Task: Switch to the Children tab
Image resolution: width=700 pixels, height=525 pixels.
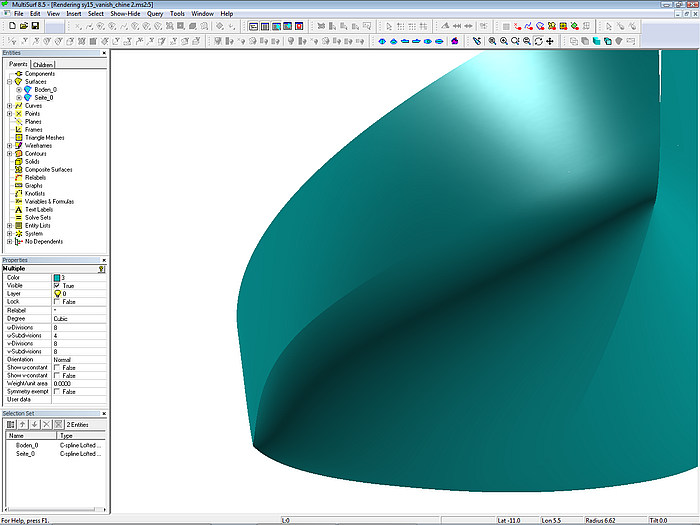Action: pyautogui.click(x=44, y=64)
